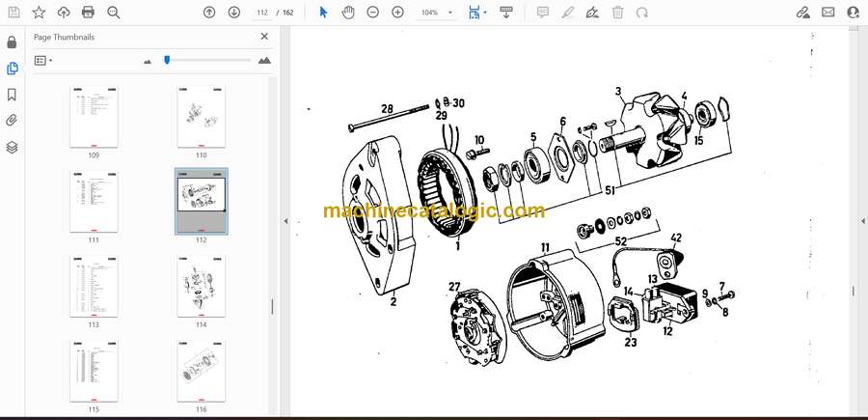The image size is (868, 420).
Task: Open the Layers panel in sidebar
Action: [12, 148]
